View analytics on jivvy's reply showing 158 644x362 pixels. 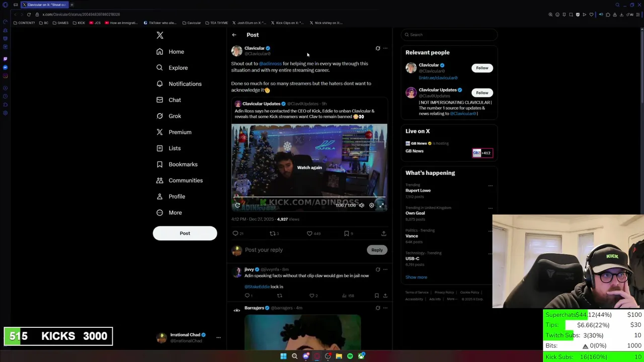tap(348, 296)
